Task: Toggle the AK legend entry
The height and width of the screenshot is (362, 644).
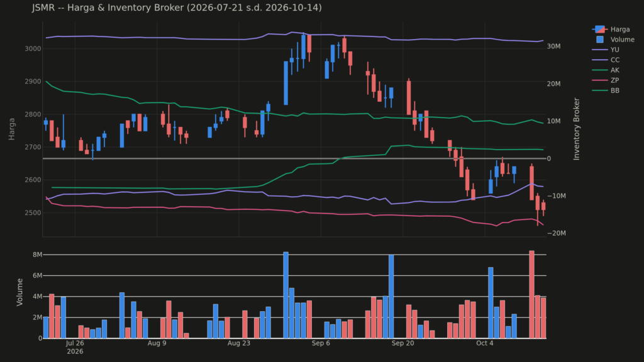Action: tap(606, 70)
